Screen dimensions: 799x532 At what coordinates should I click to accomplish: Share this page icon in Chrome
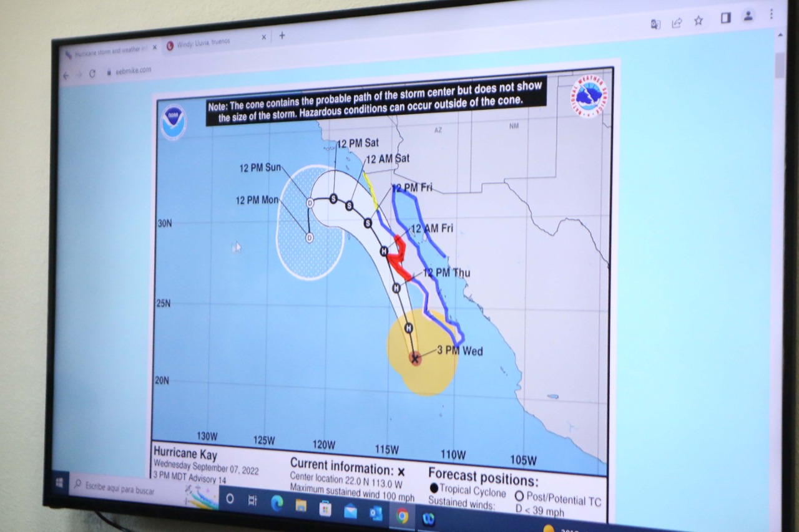[677, 23]
